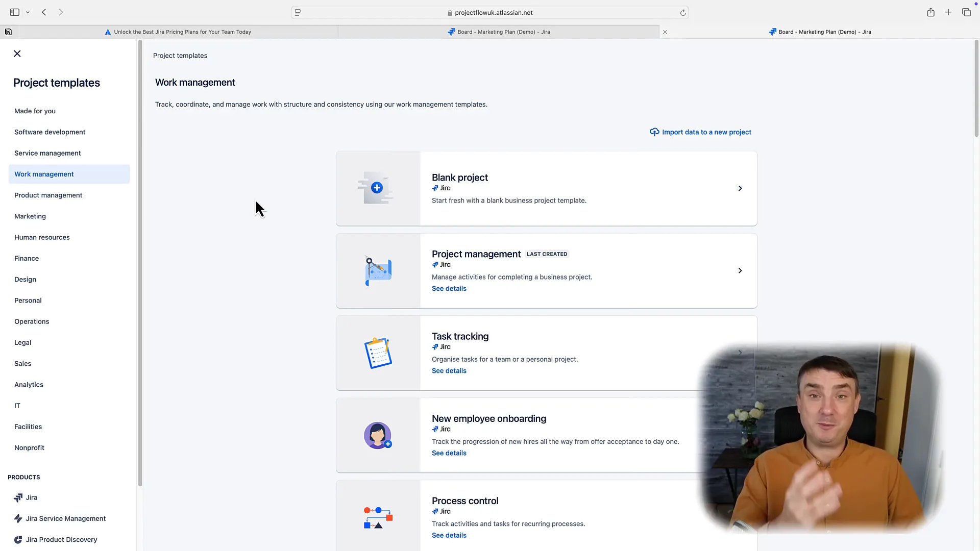The width and height of the screenshot is (980, 551).
Task: Expand Project management with its chevron
Action: coord(740,270)
